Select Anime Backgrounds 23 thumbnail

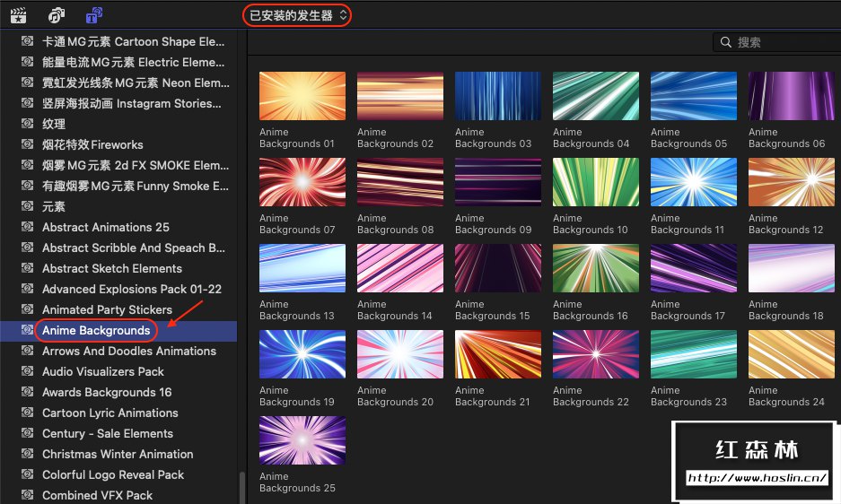coord(694,354)
